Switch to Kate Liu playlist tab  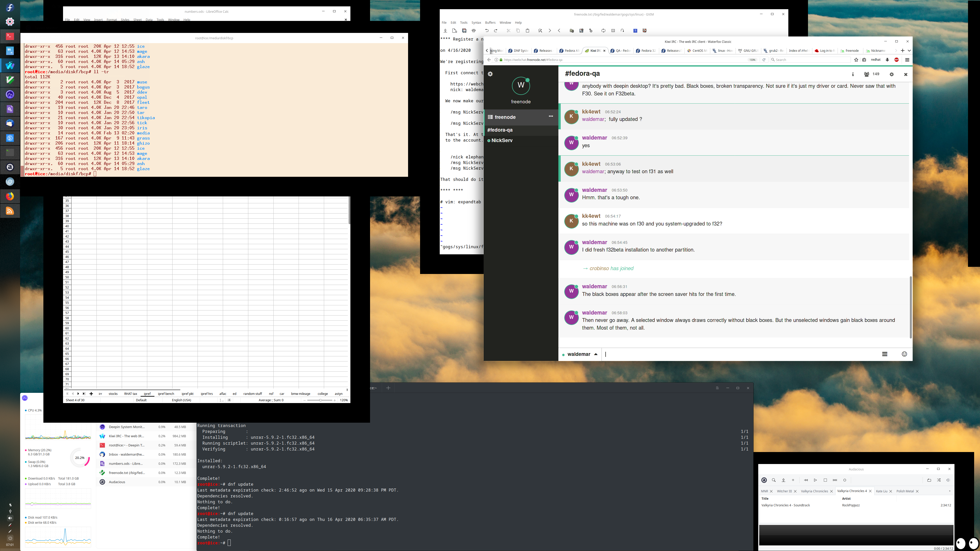coord(881,491)
